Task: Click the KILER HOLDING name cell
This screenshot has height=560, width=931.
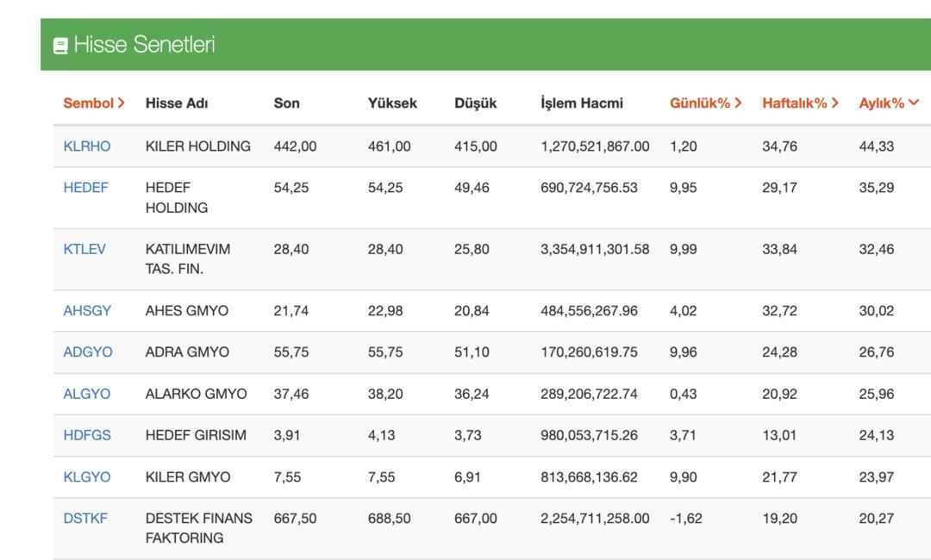Action: 197,146
